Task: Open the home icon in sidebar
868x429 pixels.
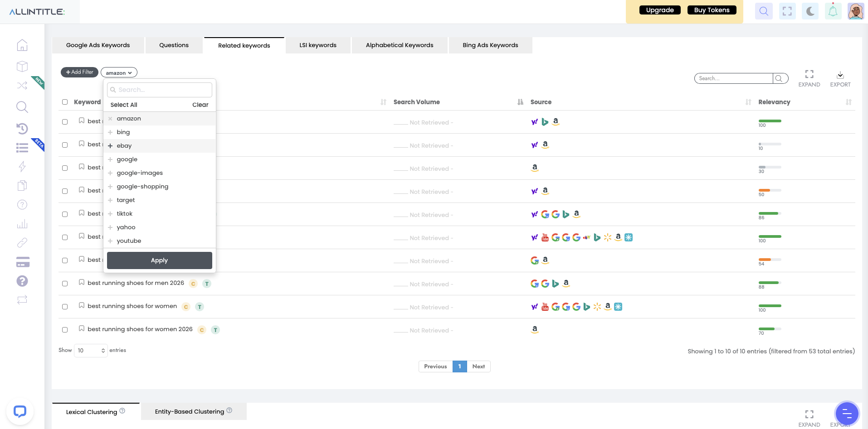Action: click(x=22, y=45)
